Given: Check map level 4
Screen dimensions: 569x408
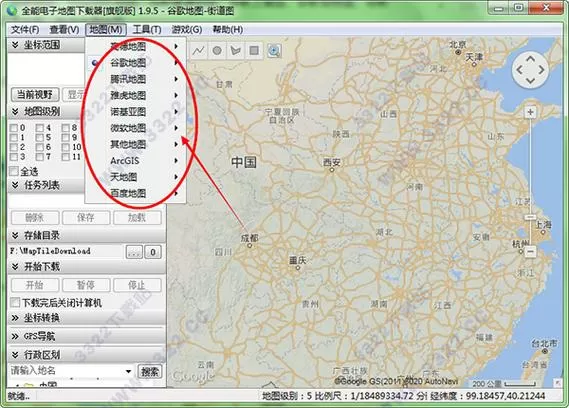Looking at the screenshot, I should coord(40,128).
